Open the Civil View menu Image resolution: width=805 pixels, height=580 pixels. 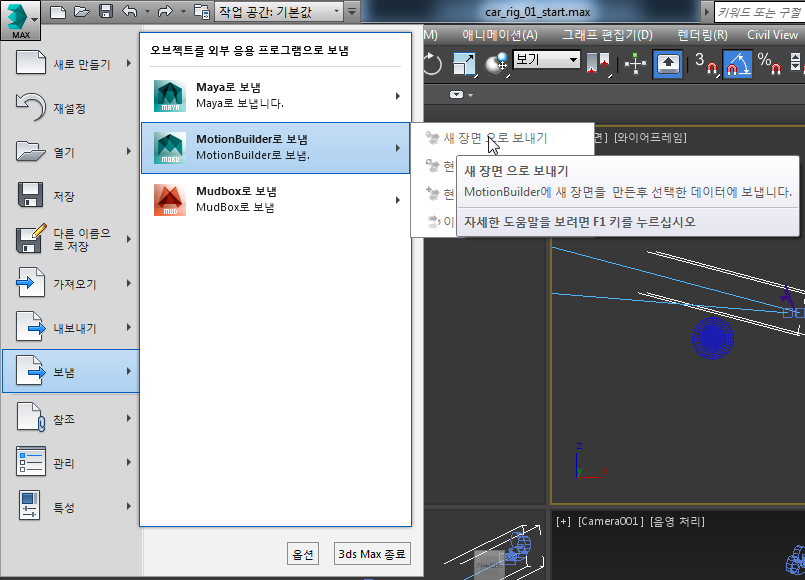pyautogui.click(x=772, y=35)
